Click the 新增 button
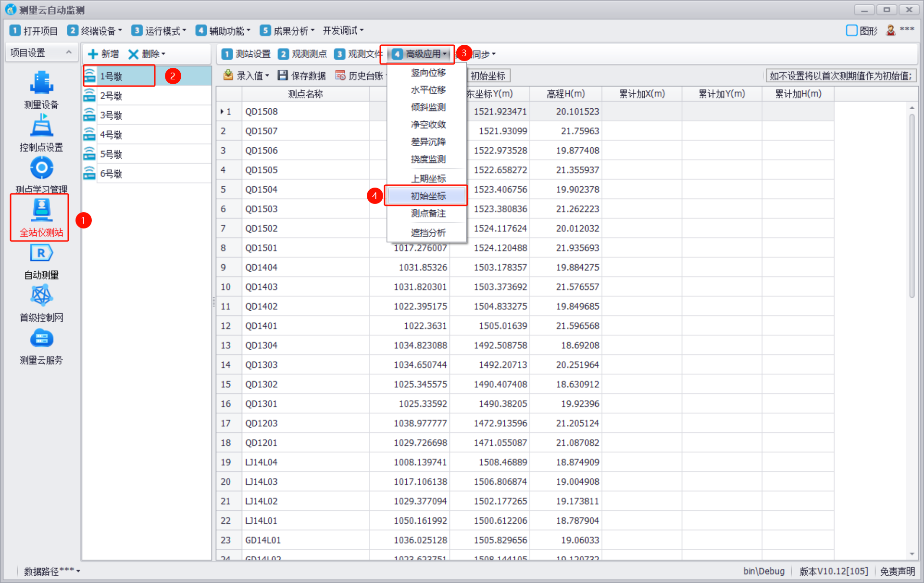 103,54
